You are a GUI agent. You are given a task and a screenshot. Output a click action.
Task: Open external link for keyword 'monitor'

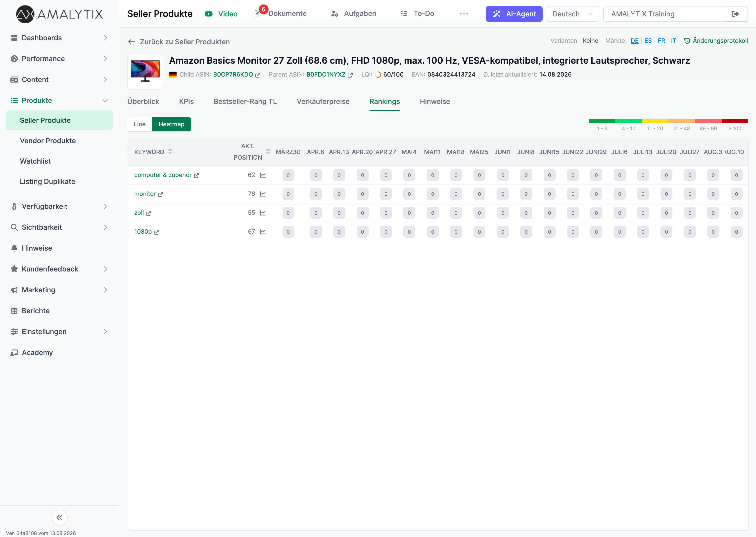161,194
